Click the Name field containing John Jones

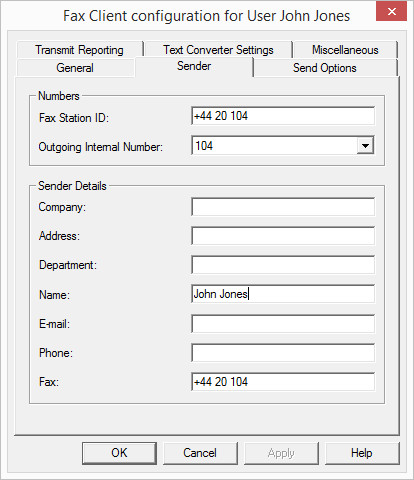283,294
